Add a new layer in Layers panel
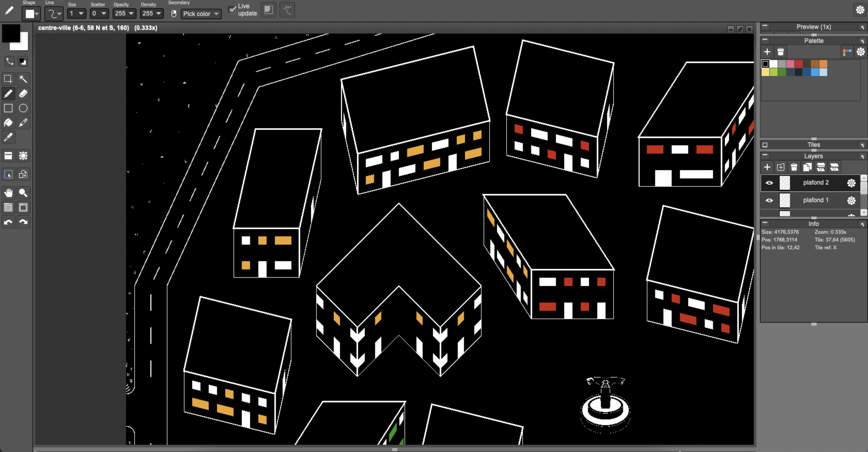Screen dimensions: 868x452 click(x=767, y=167)
